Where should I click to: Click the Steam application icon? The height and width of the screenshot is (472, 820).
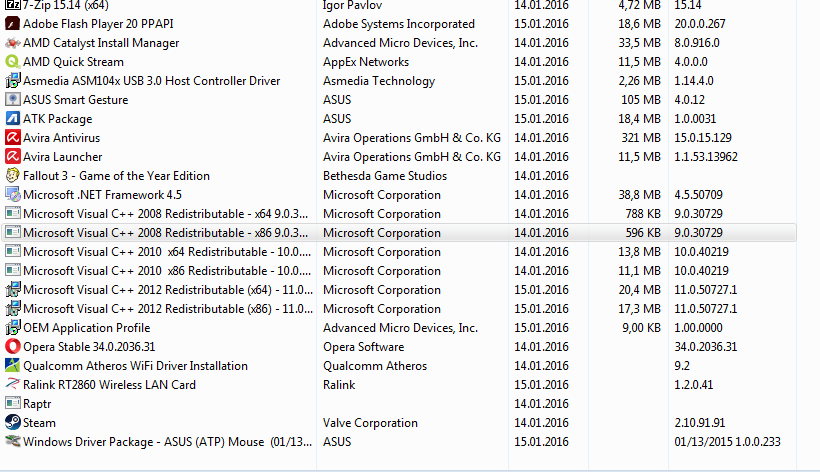tap(12, 423)
